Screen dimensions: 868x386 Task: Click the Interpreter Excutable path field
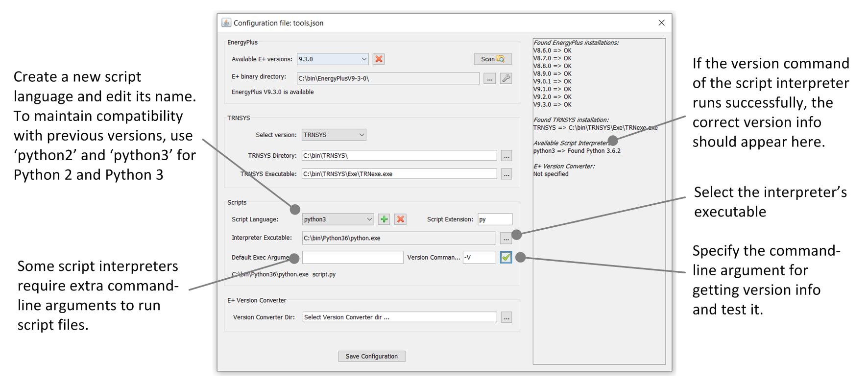pos(399,238)
